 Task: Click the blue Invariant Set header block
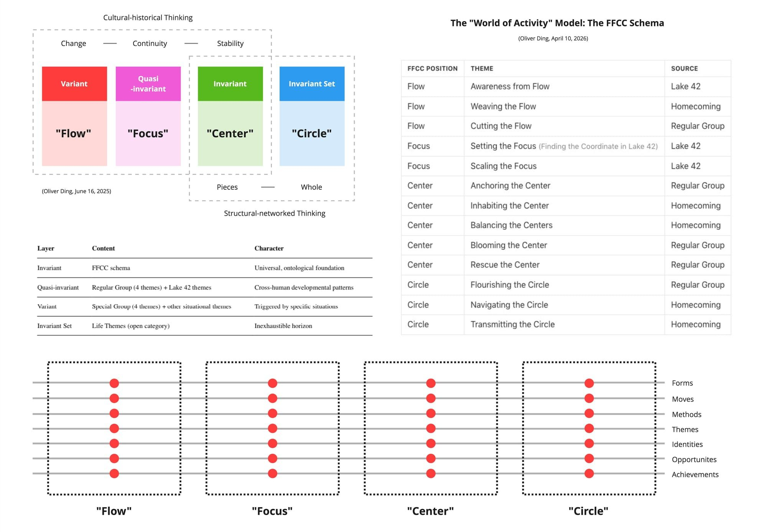pos(312,84)
